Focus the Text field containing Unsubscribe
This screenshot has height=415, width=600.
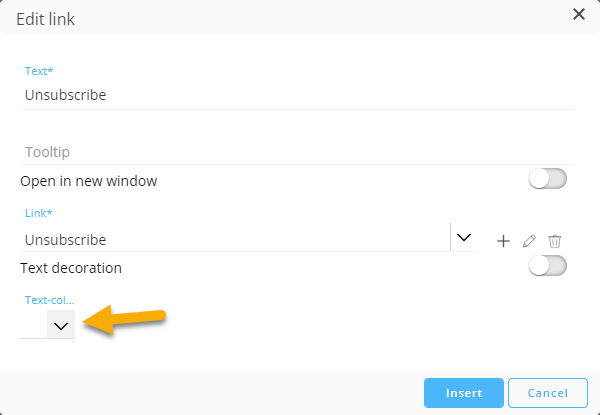tap(298, 95)
